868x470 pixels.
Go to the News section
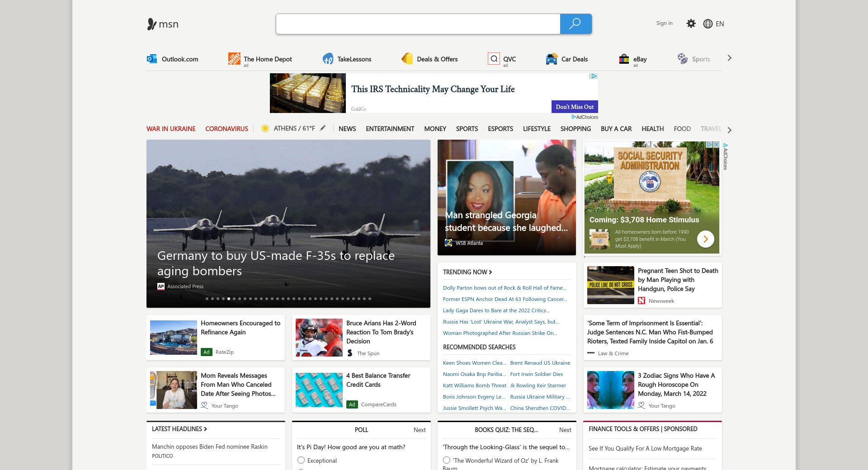coord(347,129)
